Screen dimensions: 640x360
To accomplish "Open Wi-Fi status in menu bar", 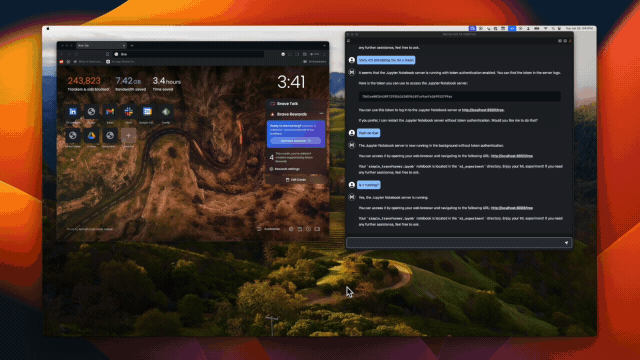I will (x=545, y=29).
